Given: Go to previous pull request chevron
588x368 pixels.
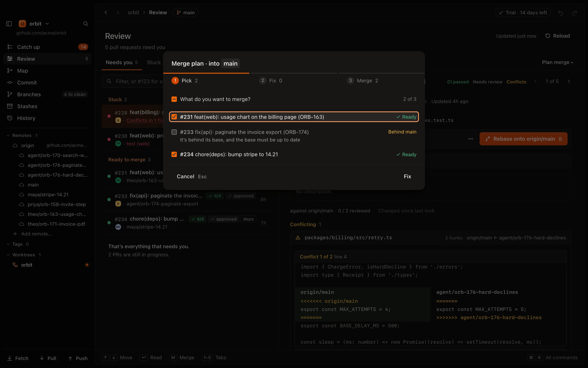Looking at the screenshot, I should click(535, 81).
